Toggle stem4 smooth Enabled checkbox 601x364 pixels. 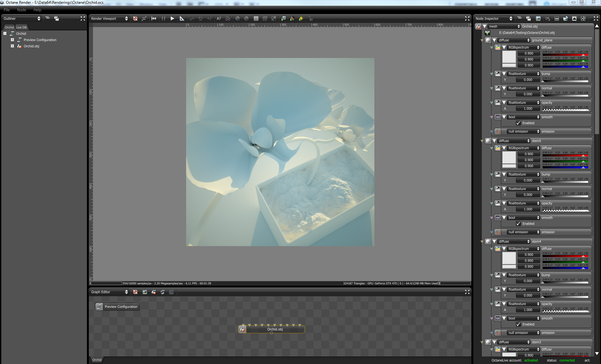(518, 324)
